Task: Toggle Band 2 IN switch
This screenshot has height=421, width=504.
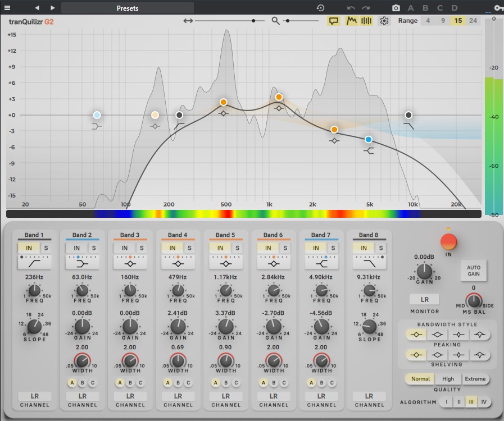Action: [x=76, y=248]
